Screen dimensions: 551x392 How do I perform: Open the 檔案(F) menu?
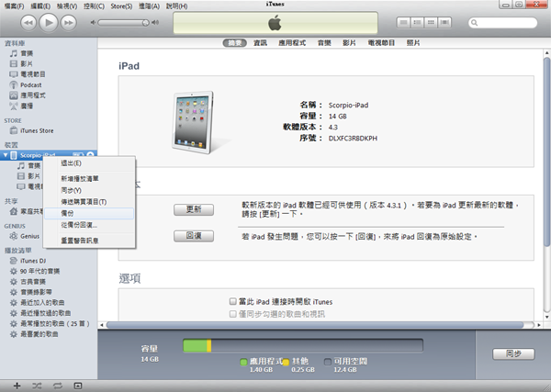click(15, 6)
